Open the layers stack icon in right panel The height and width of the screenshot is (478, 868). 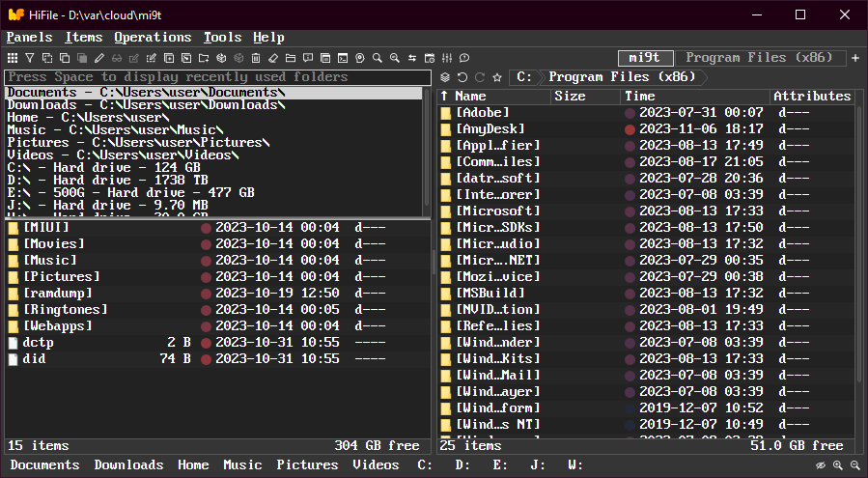445,77
